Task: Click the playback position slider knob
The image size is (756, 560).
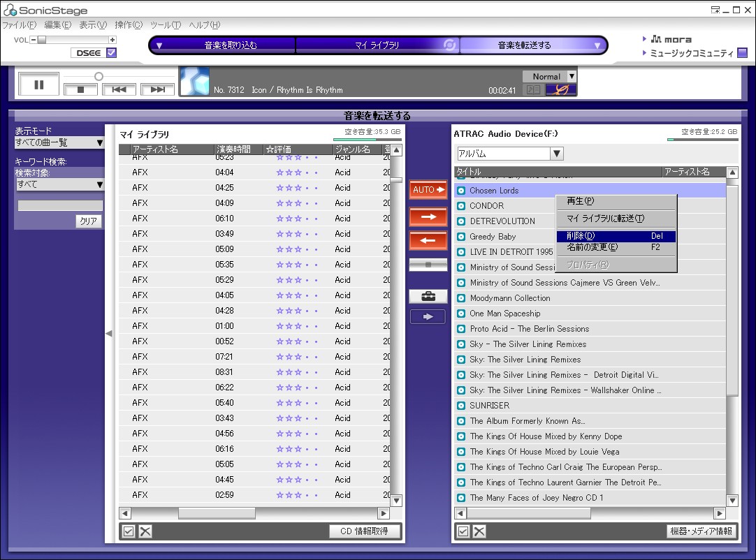Action: 99,76
